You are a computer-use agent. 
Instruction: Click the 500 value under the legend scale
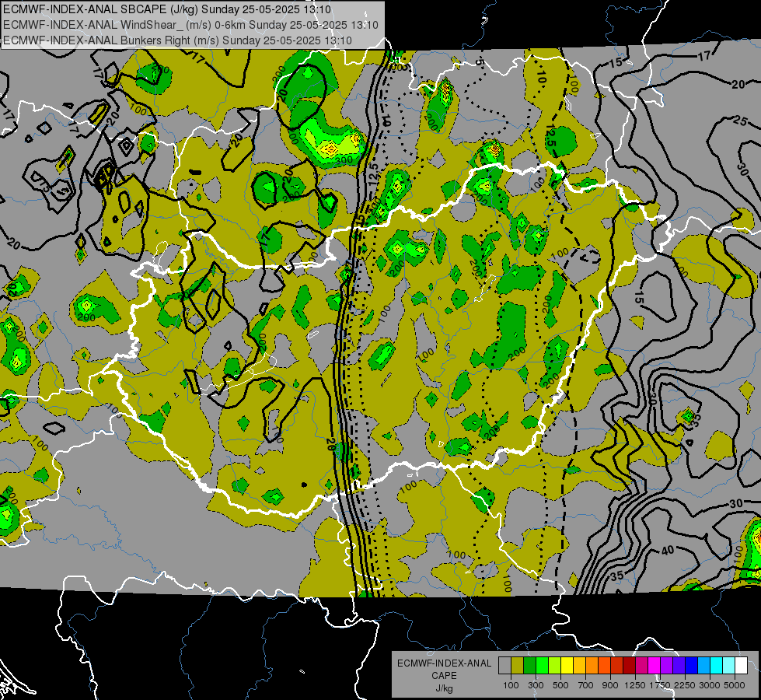[560, 685]
